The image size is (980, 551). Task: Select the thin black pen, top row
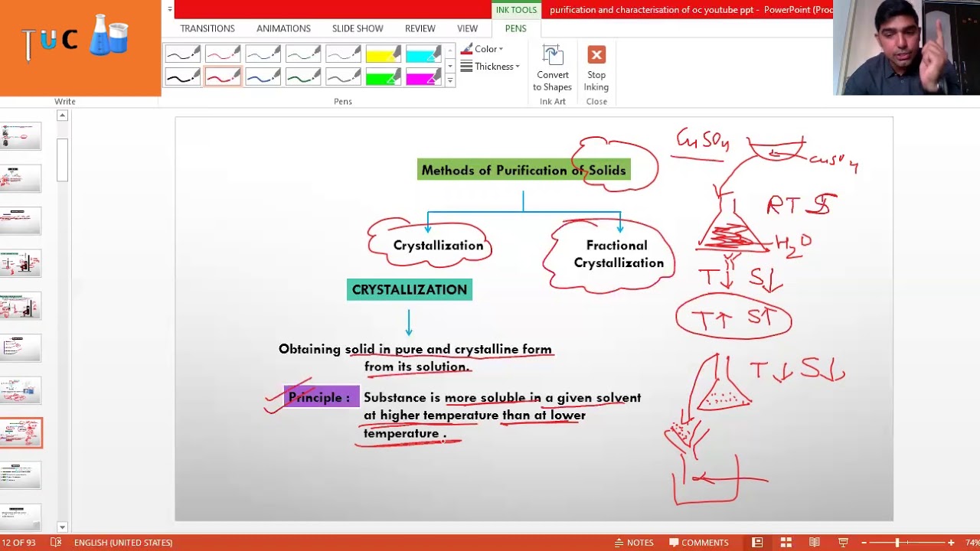[x=183, y=54]
